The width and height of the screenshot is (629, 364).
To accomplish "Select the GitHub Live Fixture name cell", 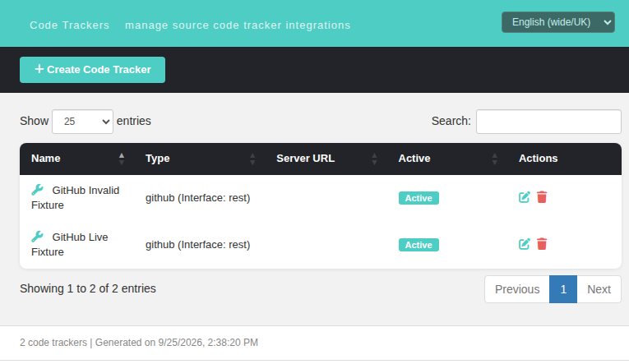I will pyautogui.click(x=76, y=245).
